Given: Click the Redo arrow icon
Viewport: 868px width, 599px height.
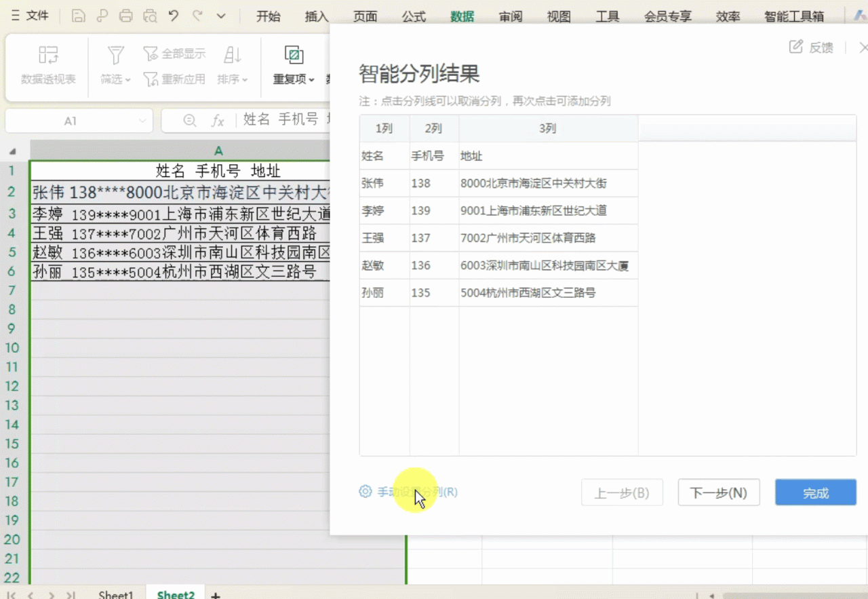Looking at the screenshot, I should click(x=197, y=16).
